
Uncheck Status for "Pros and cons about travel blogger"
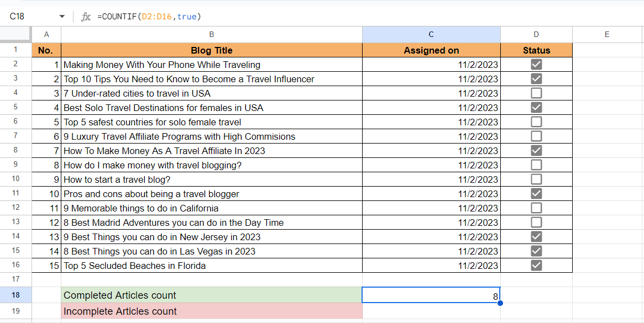coord(536,193)
